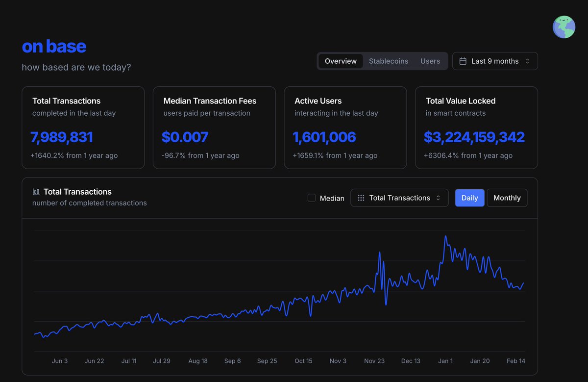Select the Overview tab
Screen dimensions: 588x382
coord(341,61)
